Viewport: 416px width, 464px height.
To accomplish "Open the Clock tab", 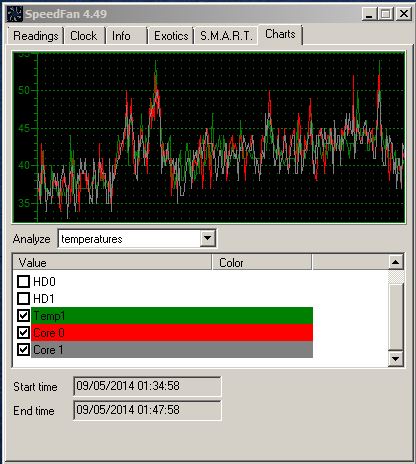I will (84, 36).
